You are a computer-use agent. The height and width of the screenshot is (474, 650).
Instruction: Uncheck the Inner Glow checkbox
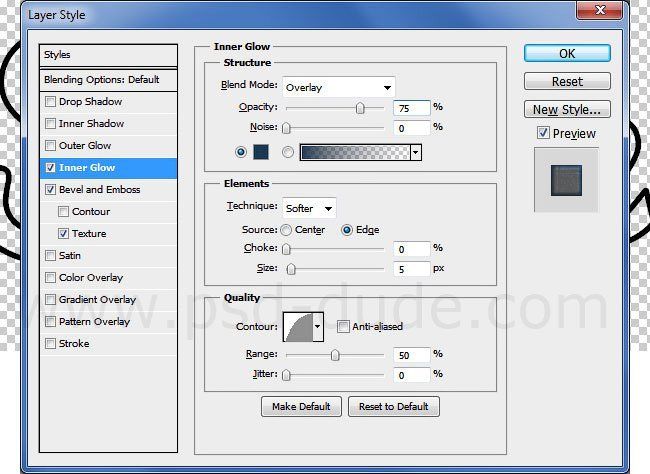50,168
